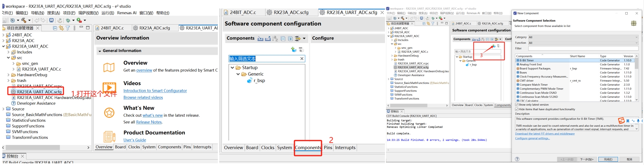Click add component icon in middle window

(x=293, y=50)
